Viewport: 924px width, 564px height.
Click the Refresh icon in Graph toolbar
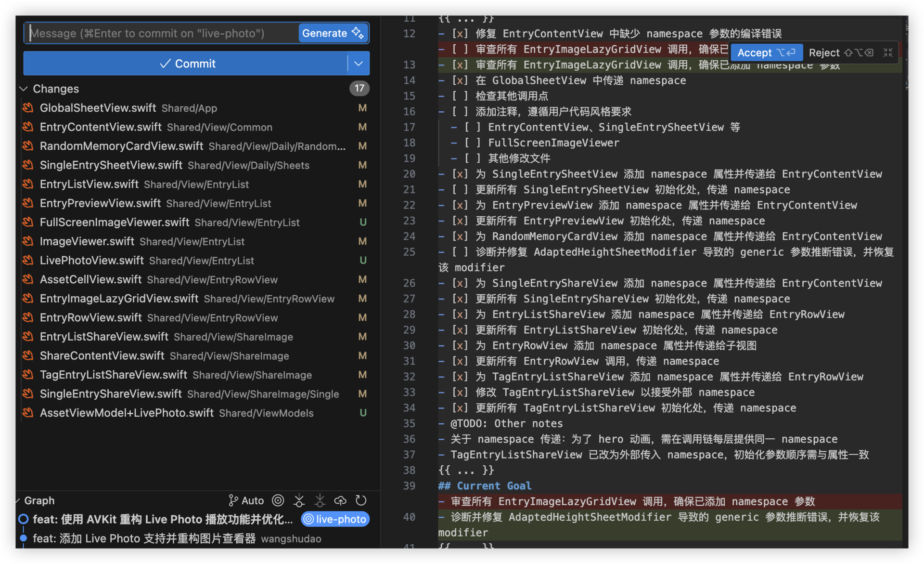361,500
